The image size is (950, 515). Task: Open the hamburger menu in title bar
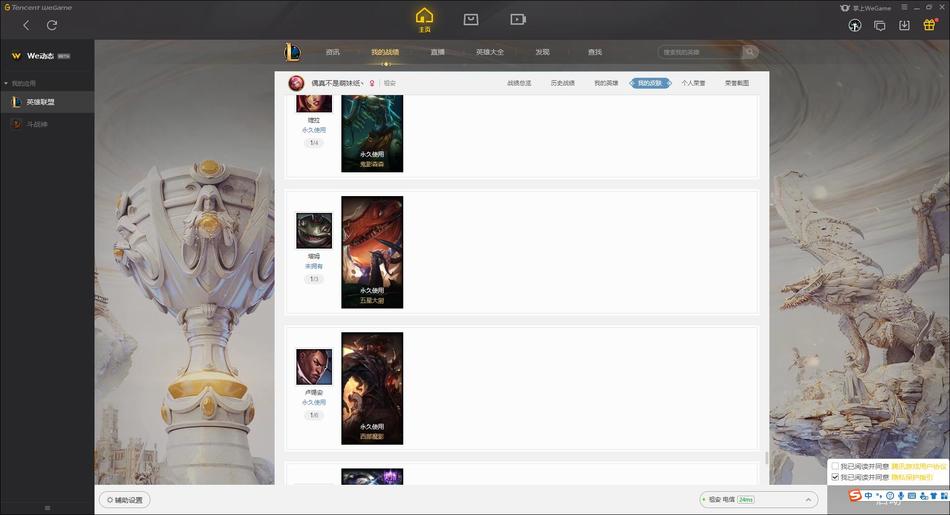point(904,7)
